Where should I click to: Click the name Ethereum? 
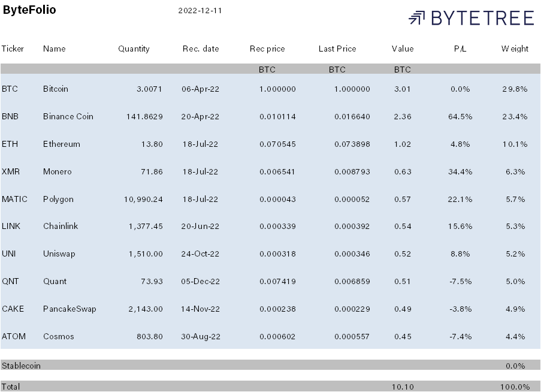62,144
